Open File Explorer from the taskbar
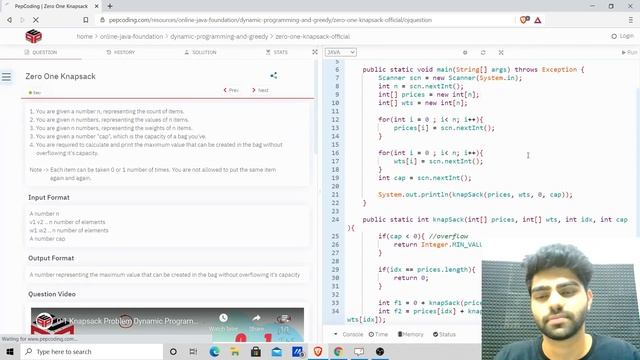 click(235, 351)
